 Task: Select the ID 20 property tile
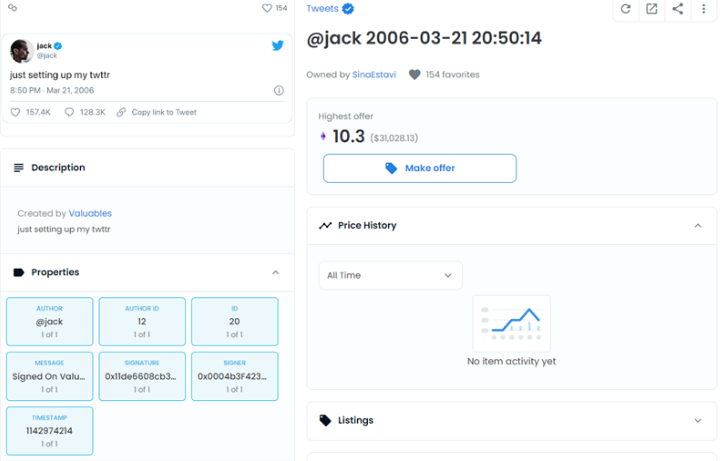[235, 321]
